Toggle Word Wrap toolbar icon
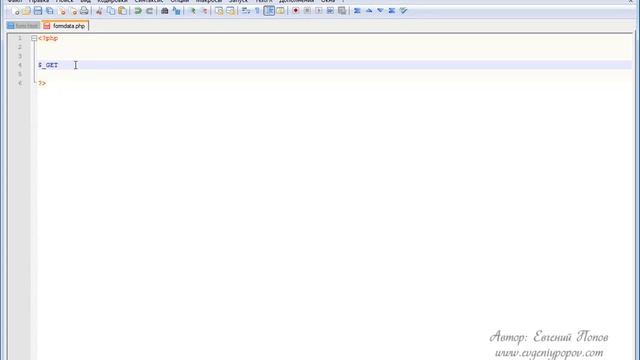This screenshot has height=360, width=640. [x=246, y=11]
